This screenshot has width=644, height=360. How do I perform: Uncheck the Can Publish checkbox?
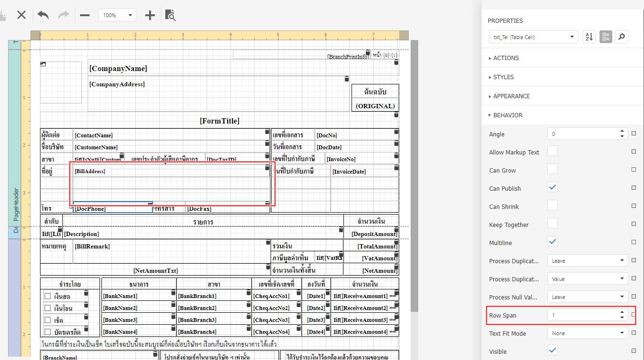pos(553,187)
